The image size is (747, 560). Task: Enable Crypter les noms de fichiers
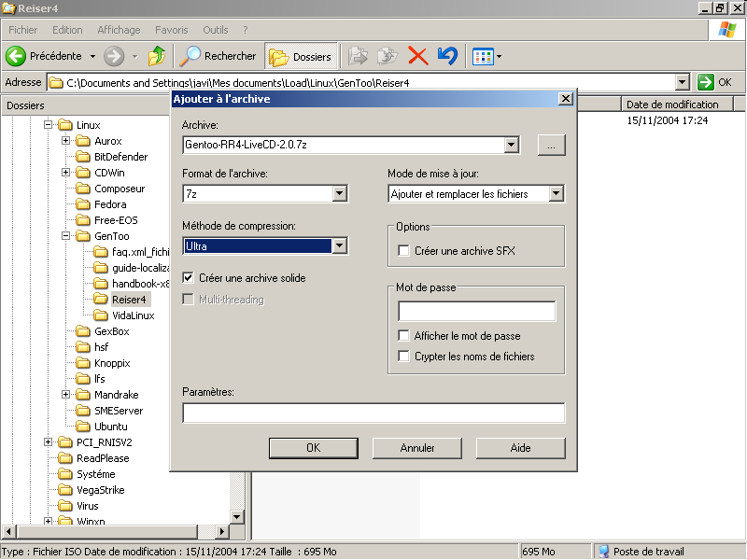pyautogui.click(x=403, y=357)
